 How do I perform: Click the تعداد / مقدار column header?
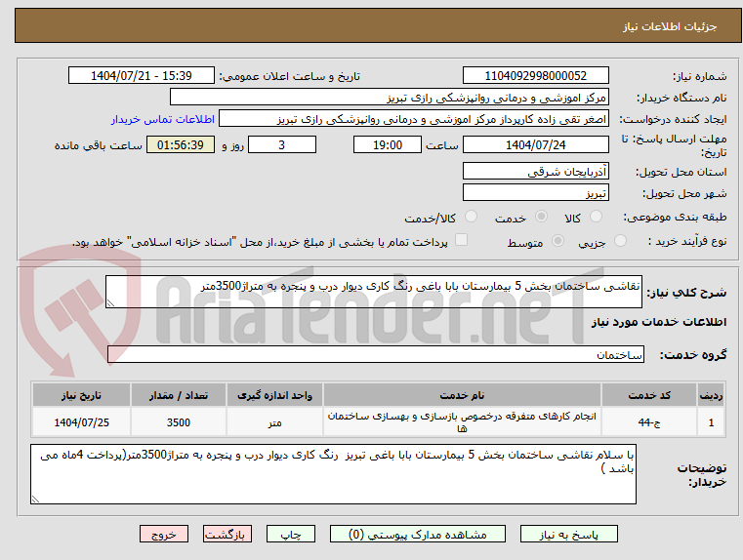coord(179,395)
